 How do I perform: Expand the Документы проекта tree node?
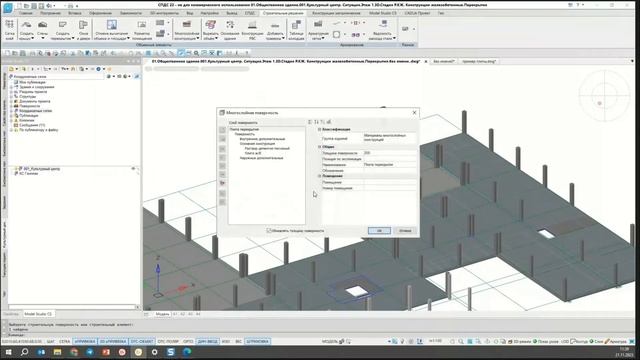coord(11,101)
